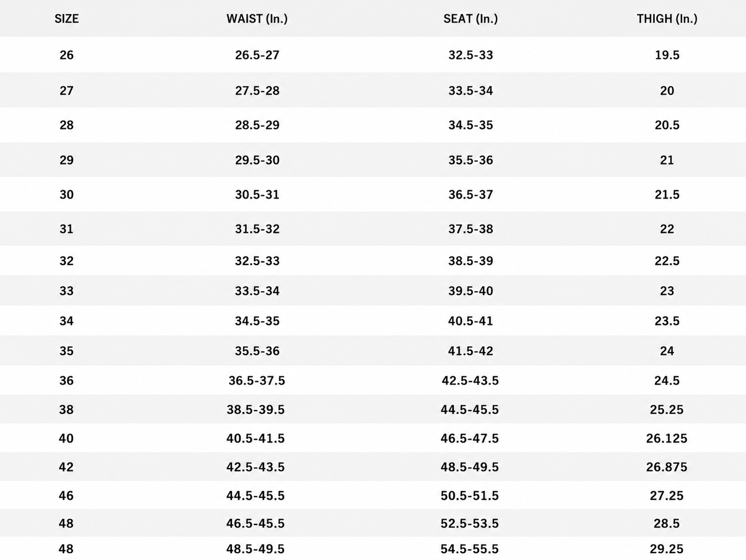Click the THIGH (In.) column header
Image resolution: width=746 pixels, height=560 pixels.
pos(667,19)
